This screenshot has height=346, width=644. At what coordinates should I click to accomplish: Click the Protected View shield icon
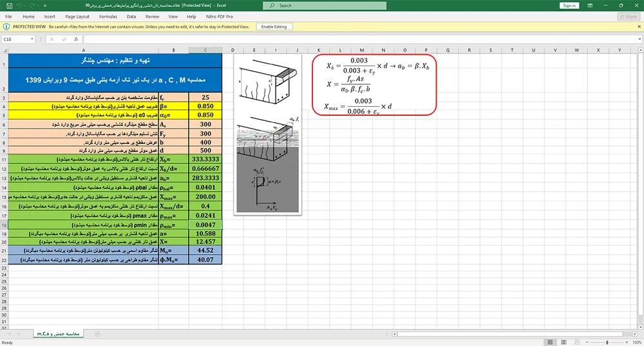(6, 26)
